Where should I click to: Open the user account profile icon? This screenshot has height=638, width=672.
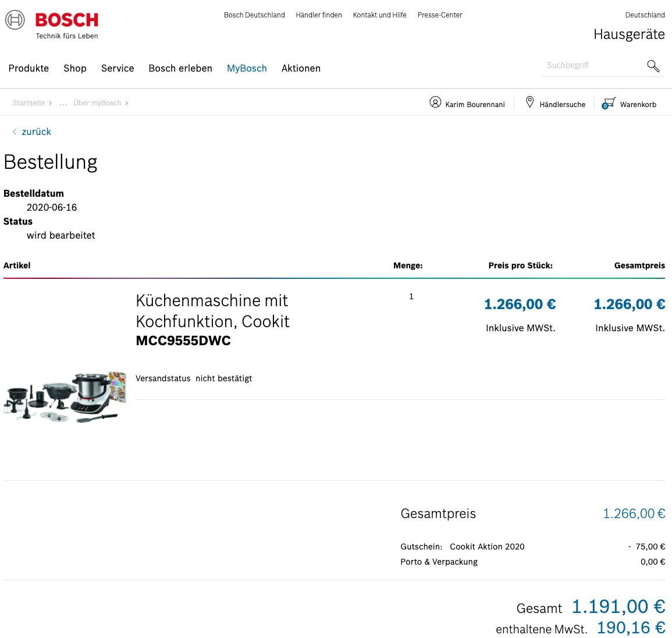(x=435, y=102)
